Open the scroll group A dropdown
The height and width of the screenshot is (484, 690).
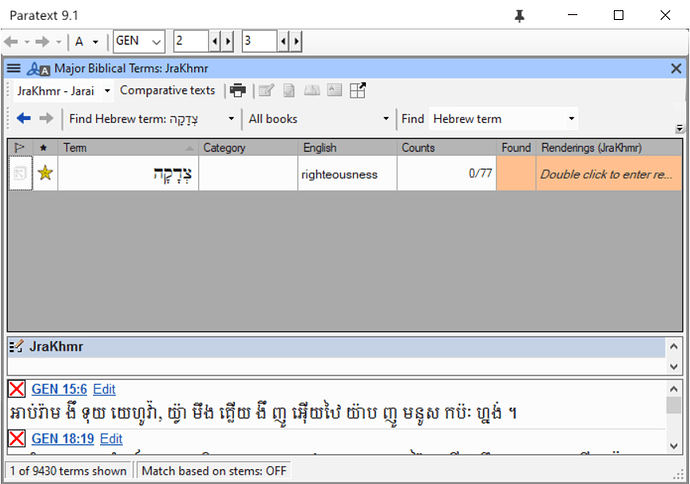[x=87, y=42]
